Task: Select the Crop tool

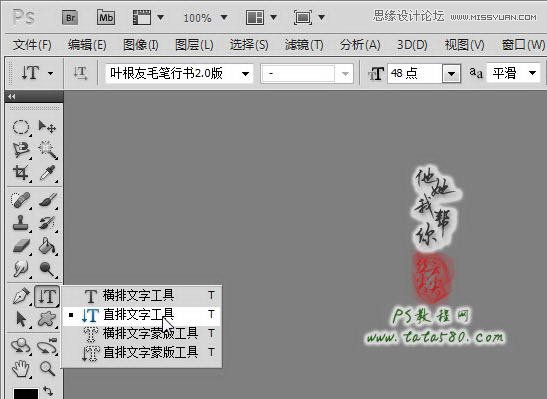Action: [21, 173]
